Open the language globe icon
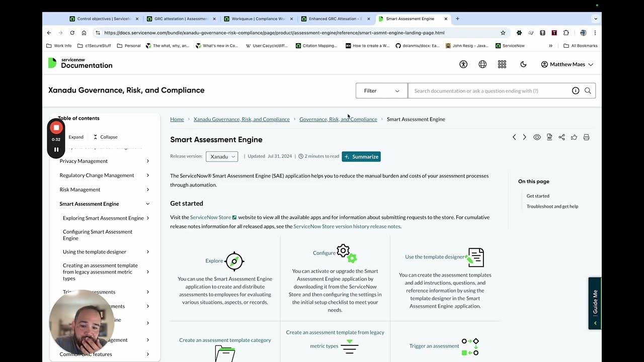Viewport: 644px width, 362px height. (x=482, y=64)
